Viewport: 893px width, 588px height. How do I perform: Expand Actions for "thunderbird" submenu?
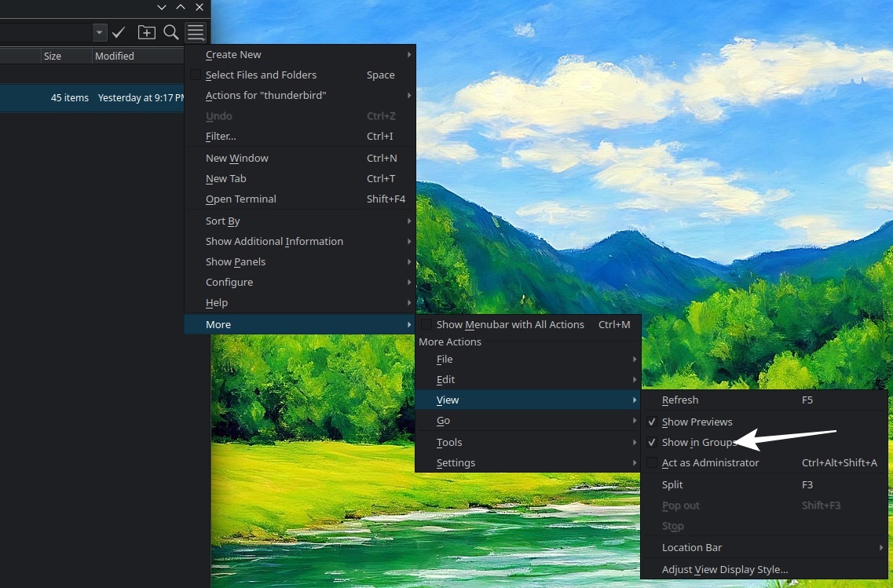[x=300, y=95]
